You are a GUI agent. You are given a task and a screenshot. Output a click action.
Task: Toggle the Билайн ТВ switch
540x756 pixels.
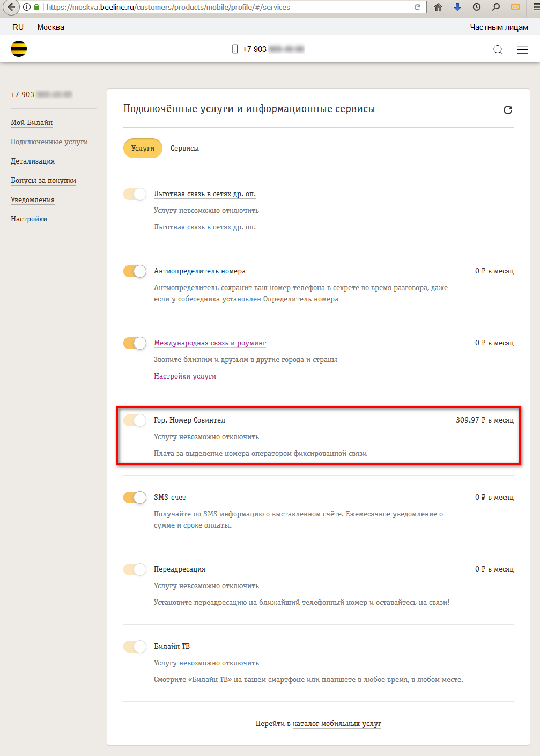(135, 647)
